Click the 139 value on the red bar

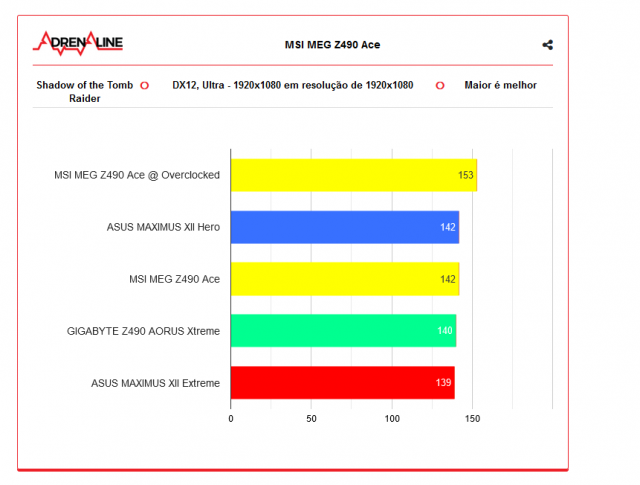coord(443,383)
